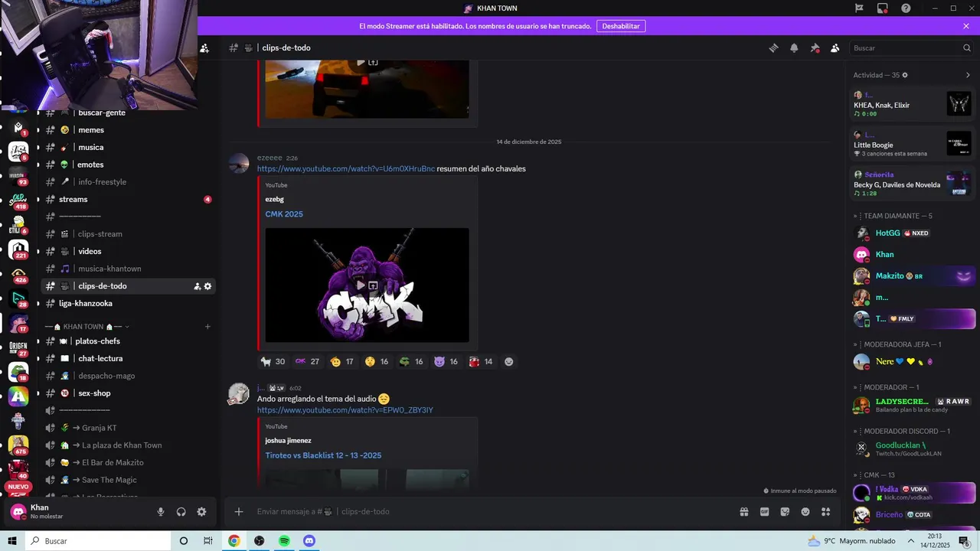
Task: Open Discord help question mark icon
Action: coord(906,8)
